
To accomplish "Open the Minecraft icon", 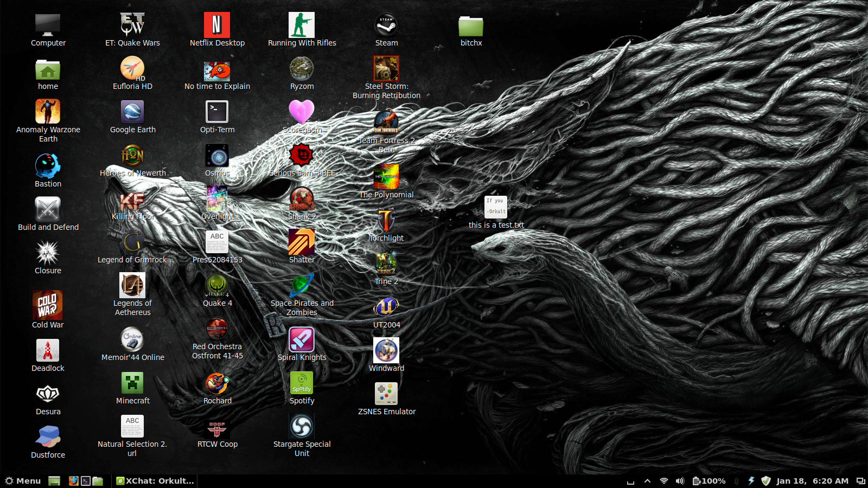I will tap(132, 383).
